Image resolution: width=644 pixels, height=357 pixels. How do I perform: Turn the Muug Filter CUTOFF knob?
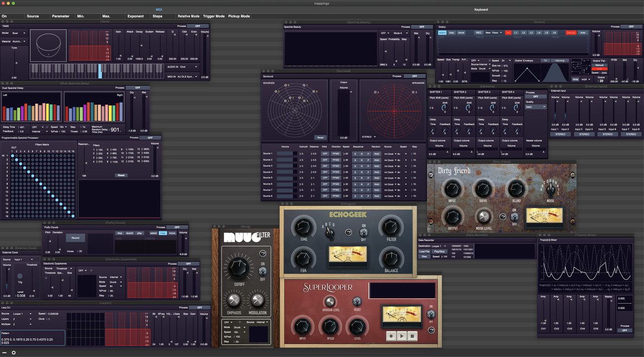[x=239, y=268]
